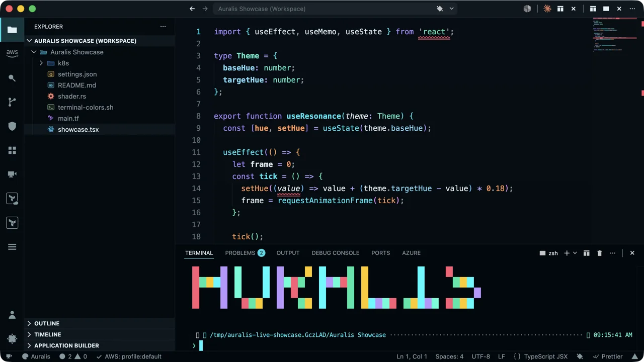Expand the TIMELINE section
The width and height of the screenshot is (644, 362).
tap(100, 334)
